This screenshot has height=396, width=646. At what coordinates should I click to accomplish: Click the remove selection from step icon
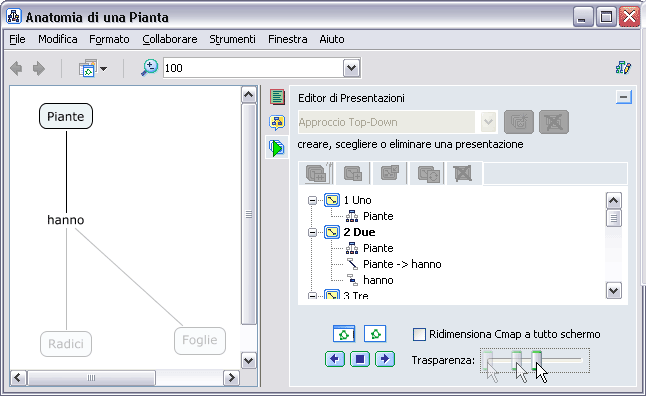(390, 173)
